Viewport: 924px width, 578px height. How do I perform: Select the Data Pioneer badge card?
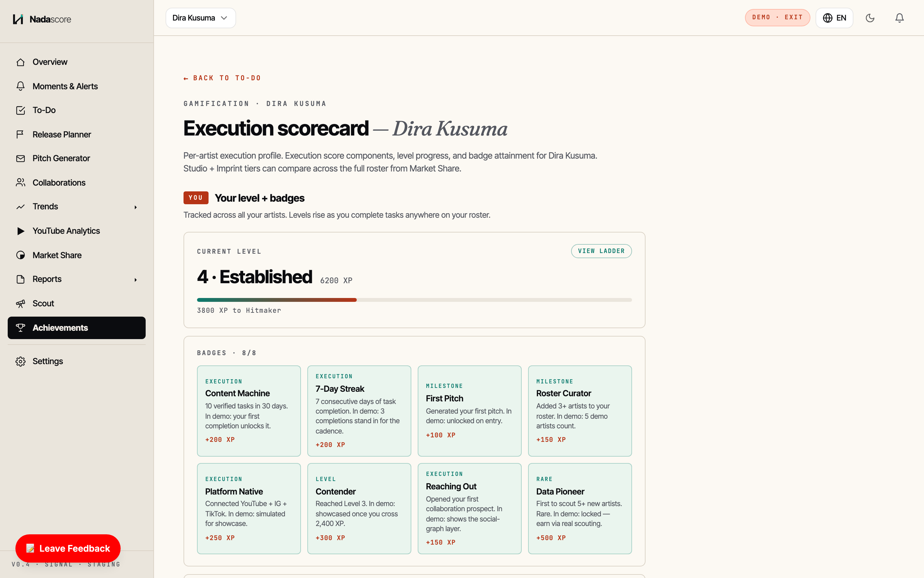[580, 509]
